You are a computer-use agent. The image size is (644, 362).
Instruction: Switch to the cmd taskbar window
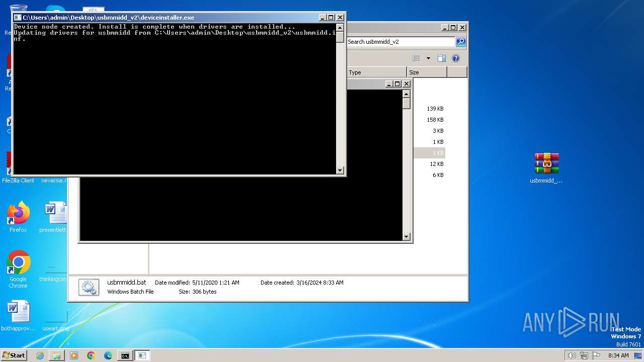(x=125, y=355)
